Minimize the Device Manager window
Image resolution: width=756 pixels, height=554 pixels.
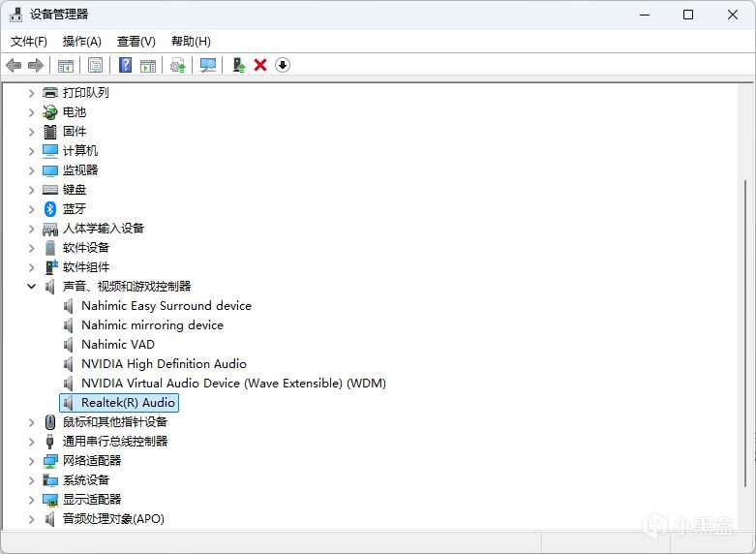(645, 15)
